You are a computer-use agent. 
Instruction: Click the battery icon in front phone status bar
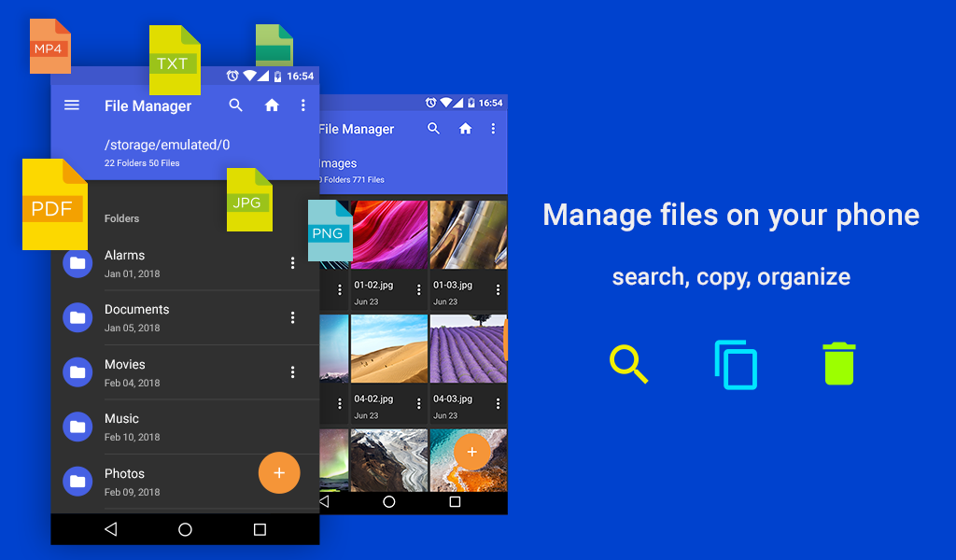[277, 77]
